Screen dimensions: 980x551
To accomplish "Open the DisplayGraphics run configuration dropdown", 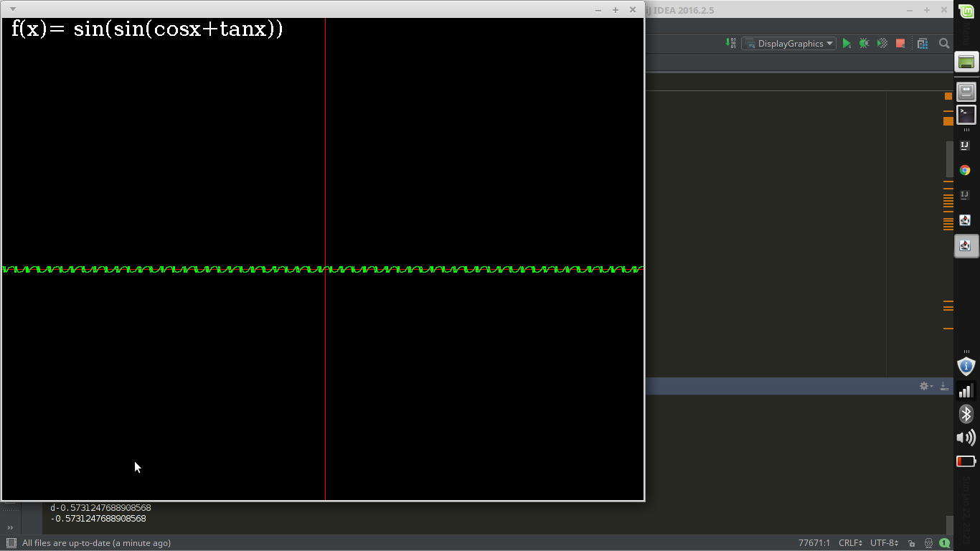I will coord(788,44).
